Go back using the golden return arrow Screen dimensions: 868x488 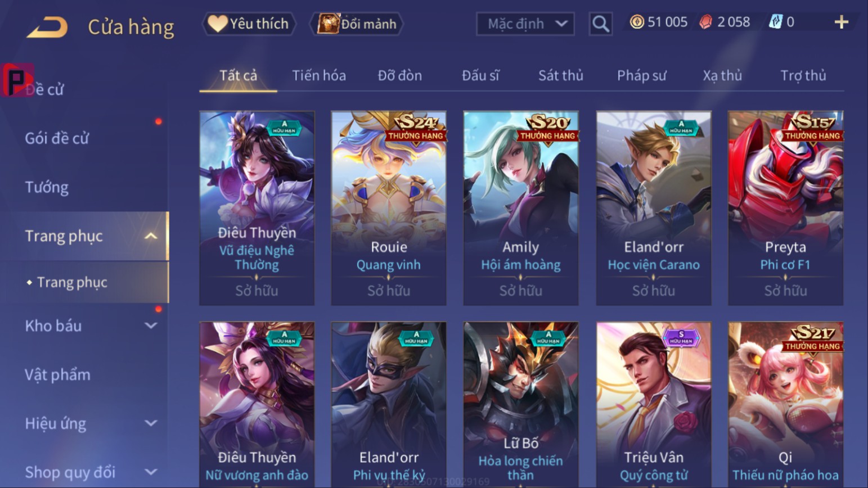point(47,27)
